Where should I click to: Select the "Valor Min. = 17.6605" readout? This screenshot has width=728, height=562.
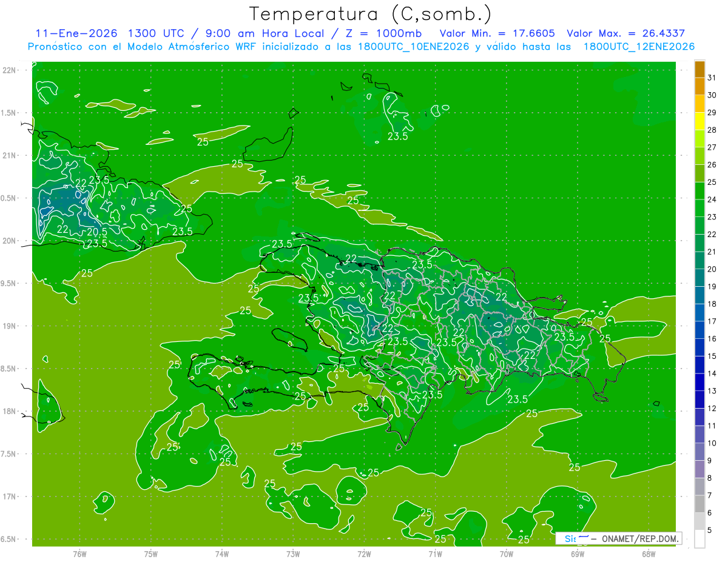(497, 33)
